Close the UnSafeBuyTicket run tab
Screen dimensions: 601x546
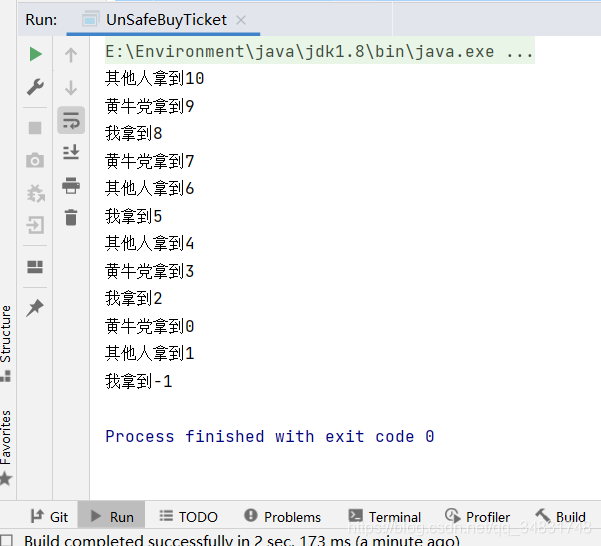pos(241,20)
